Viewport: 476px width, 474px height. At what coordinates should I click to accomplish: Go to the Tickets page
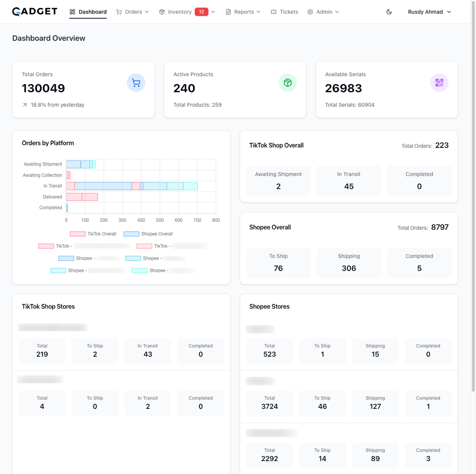(x=284, y=12)
